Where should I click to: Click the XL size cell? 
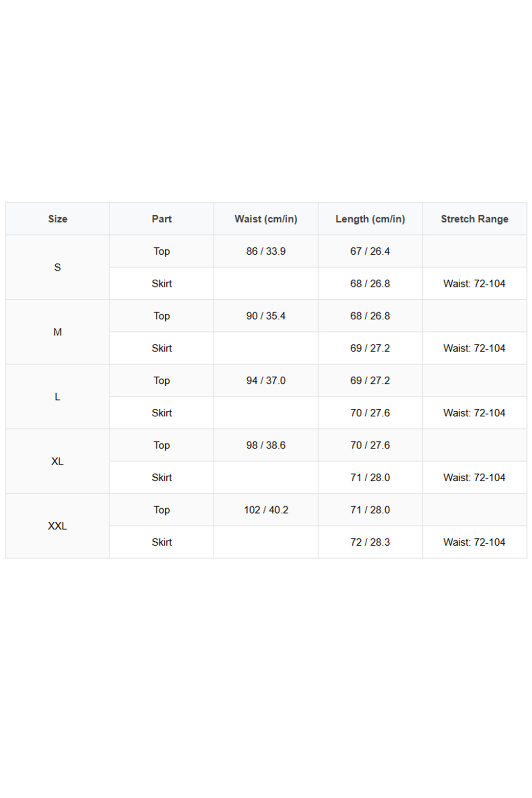[x=58, y=461]
